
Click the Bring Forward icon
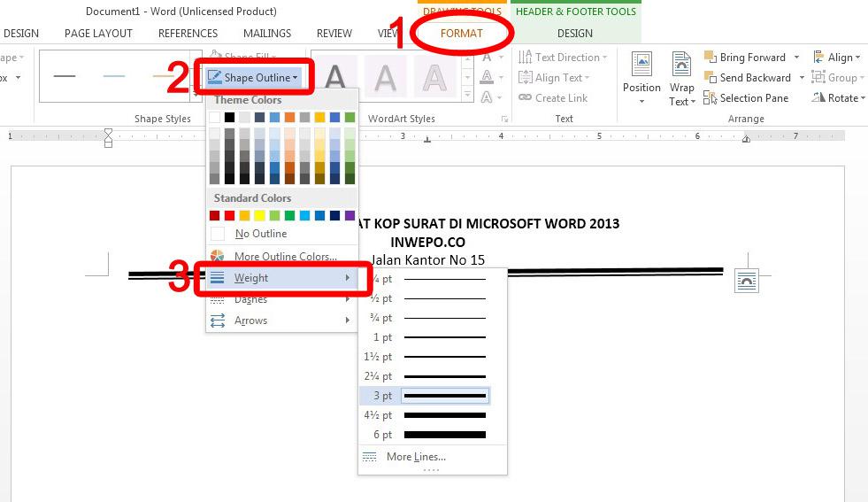click(x=711, y=57)
